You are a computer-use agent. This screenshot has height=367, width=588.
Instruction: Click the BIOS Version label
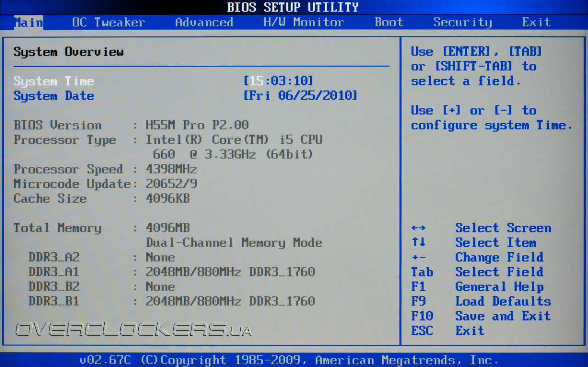click(57, 125)
